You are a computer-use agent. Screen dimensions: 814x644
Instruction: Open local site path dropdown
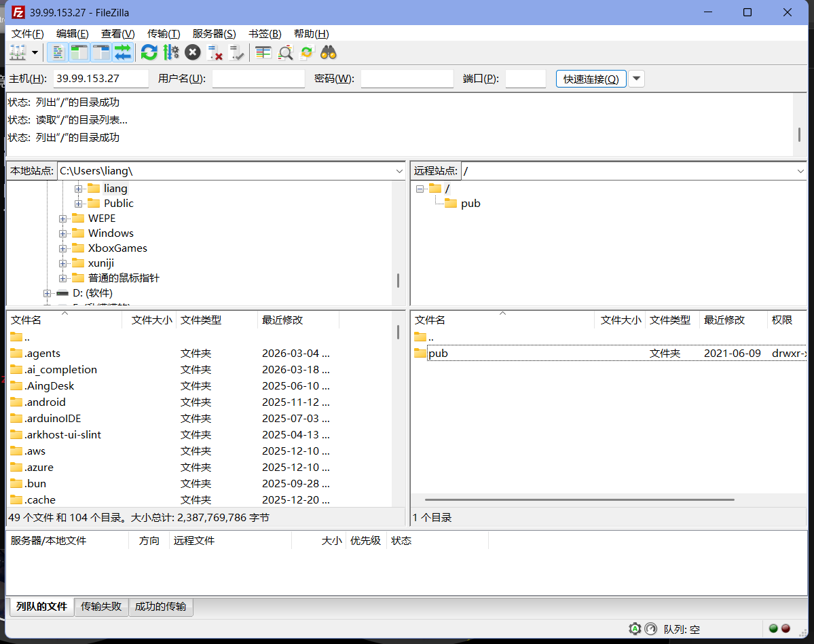pyautogui.click(x=399, y=171)
